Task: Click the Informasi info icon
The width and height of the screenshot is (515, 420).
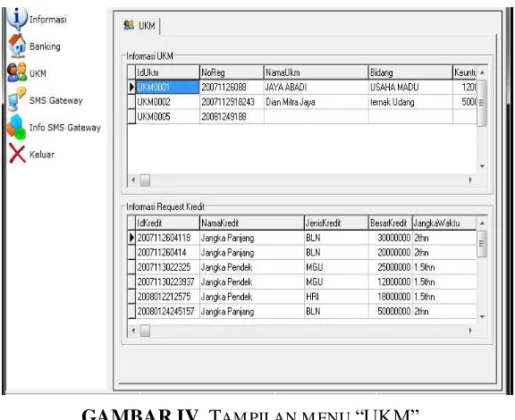Action: click(x=16, y=19)
